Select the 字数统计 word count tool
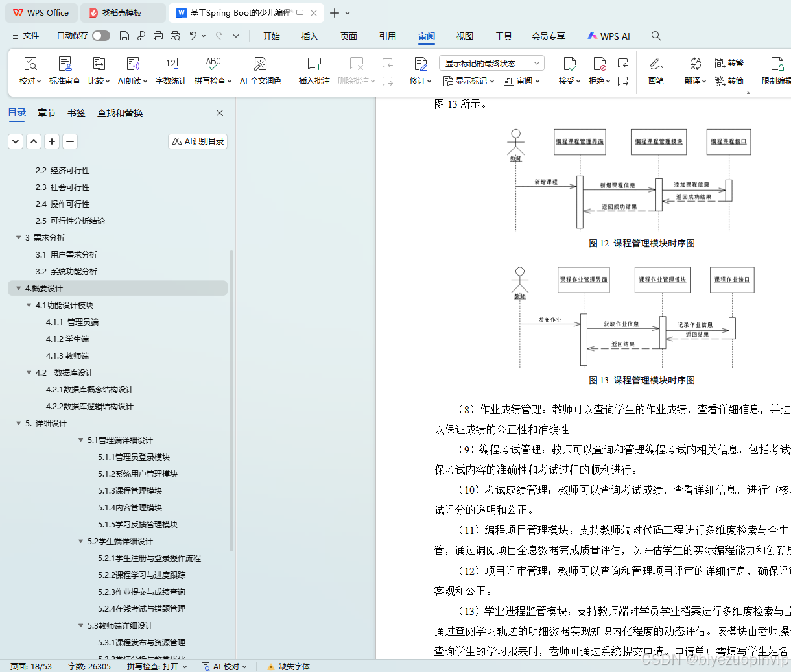791x672 pixels. 171,70
